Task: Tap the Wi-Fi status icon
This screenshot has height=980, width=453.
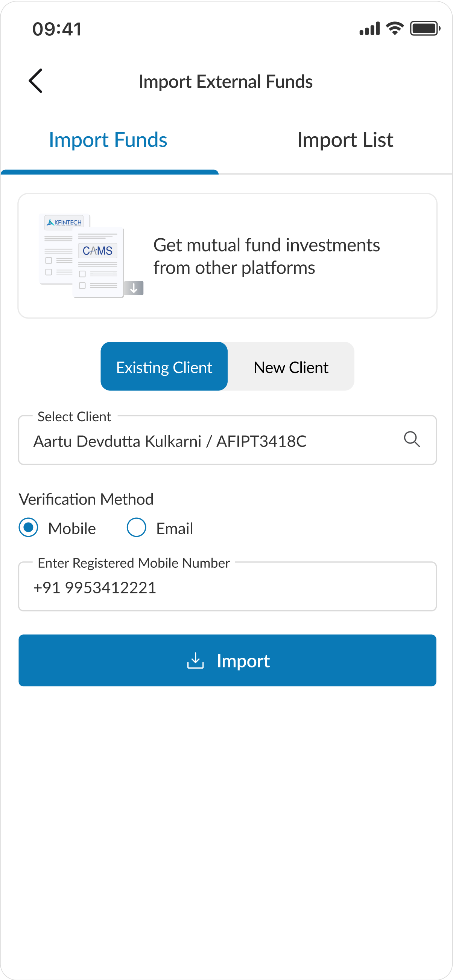Action: pos(394,29)
